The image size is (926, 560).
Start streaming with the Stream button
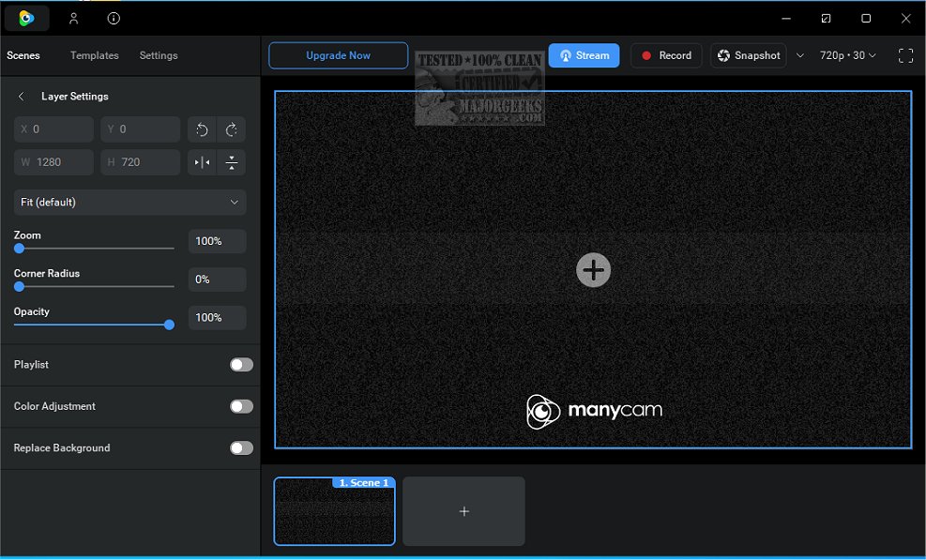tap(584, 55)
